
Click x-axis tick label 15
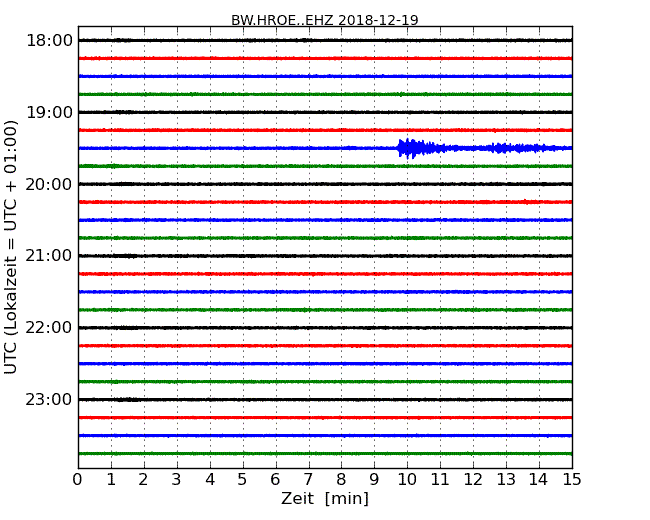pyautogui.click(x=572, y=480)
